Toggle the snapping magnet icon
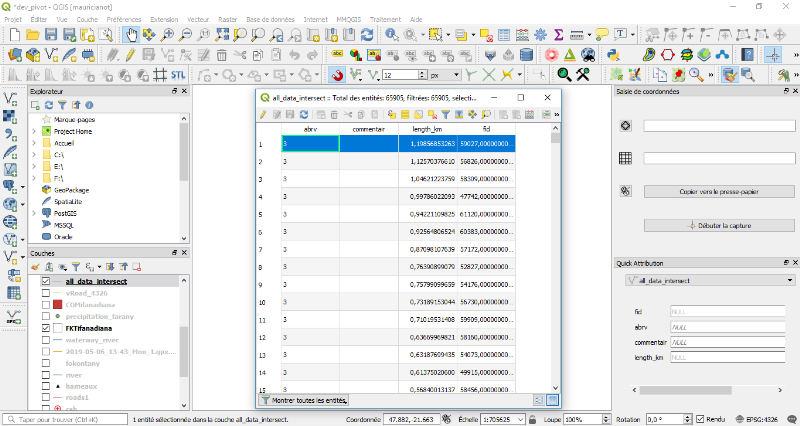 pyautogui.click(x=338, y=75)
